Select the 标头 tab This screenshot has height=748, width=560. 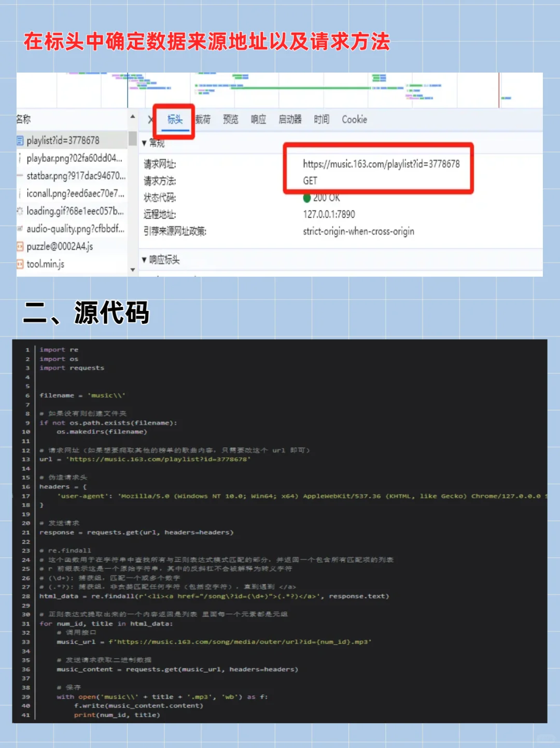pos(174,119)
